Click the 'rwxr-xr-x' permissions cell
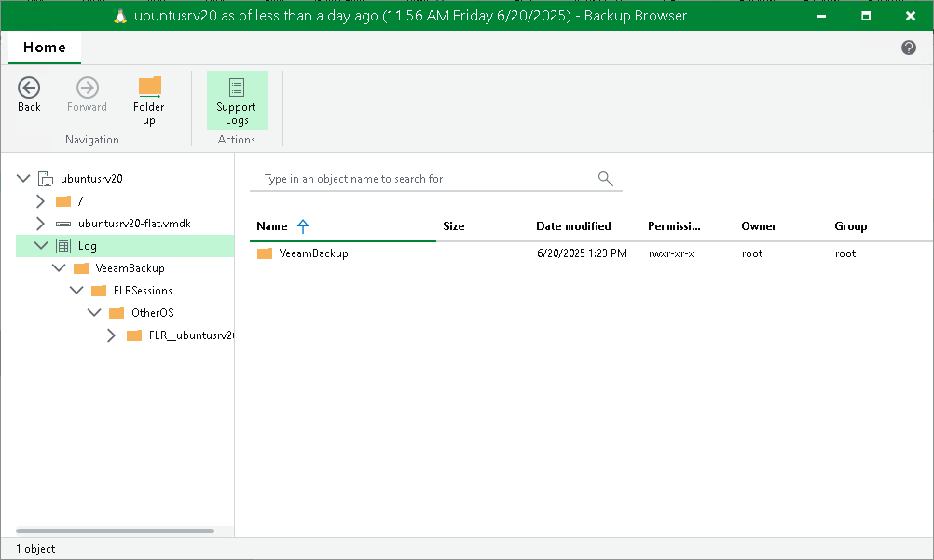Image resolution: width=934 pixels, height=560 pixels. click(671, 253)
